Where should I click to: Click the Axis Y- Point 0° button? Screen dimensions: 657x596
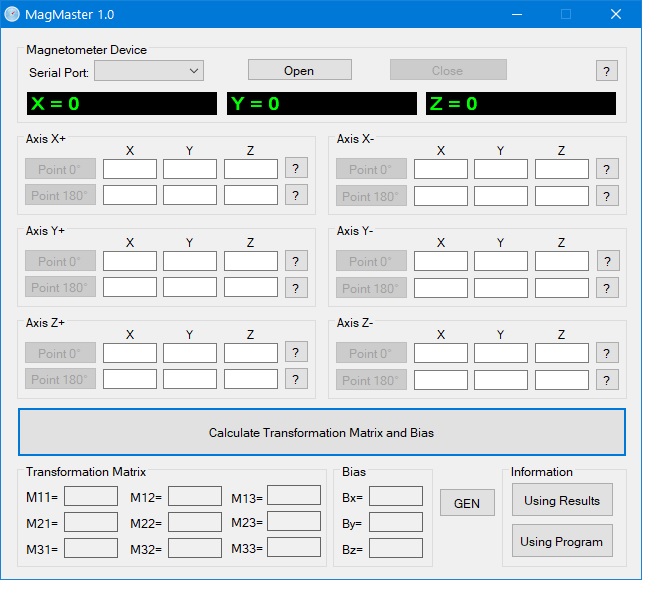[371, 261]
